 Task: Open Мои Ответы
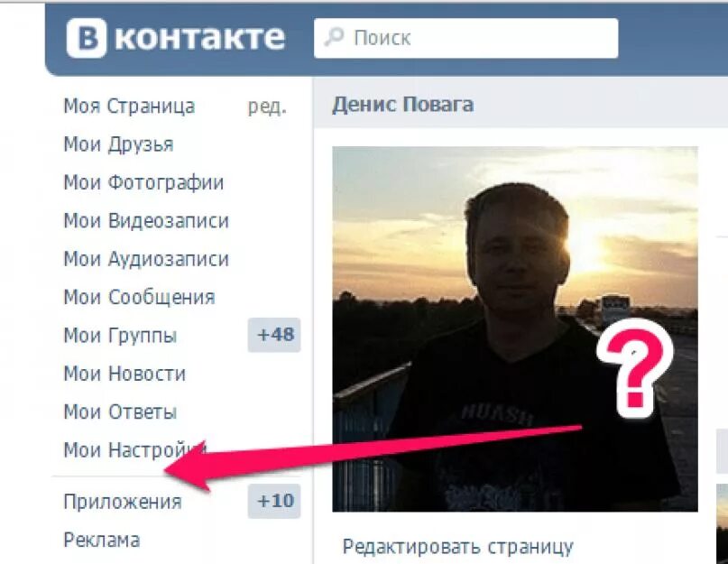[120, 411]
